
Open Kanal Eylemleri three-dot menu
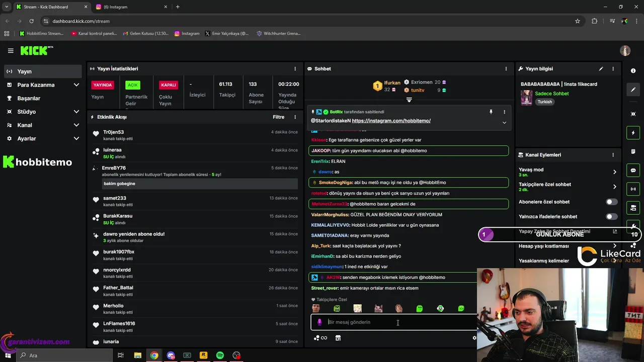point(613,155)
